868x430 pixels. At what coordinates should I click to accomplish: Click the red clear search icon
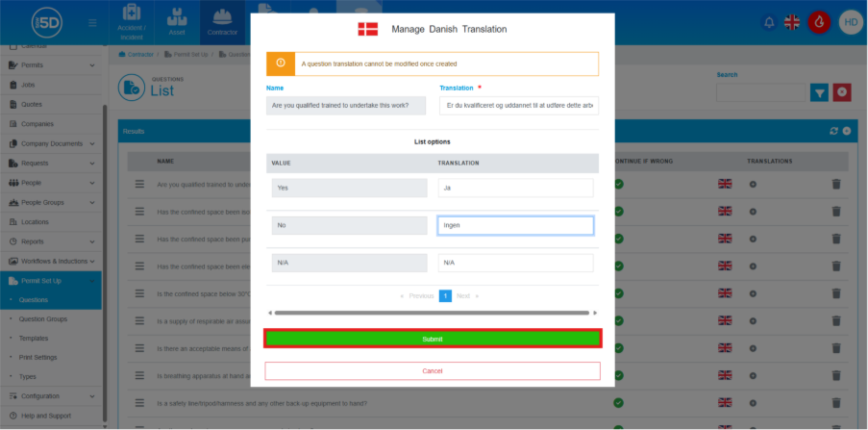[842, 92]
